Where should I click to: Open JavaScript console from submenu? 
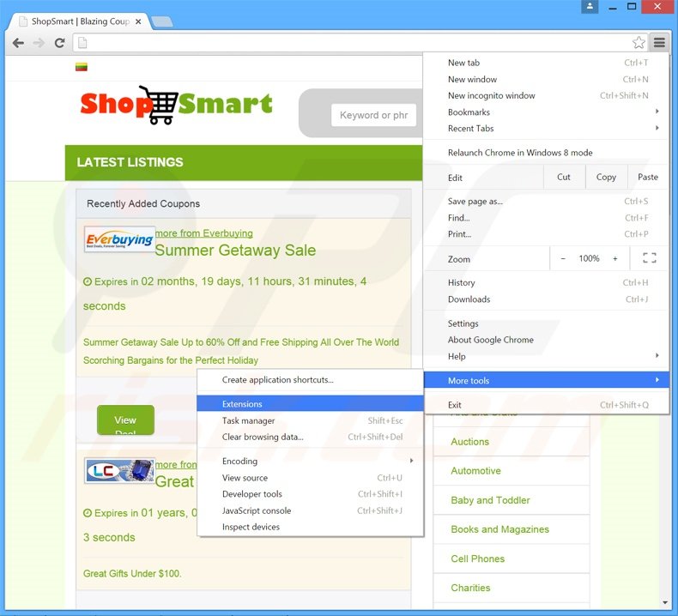pos(310,510)
